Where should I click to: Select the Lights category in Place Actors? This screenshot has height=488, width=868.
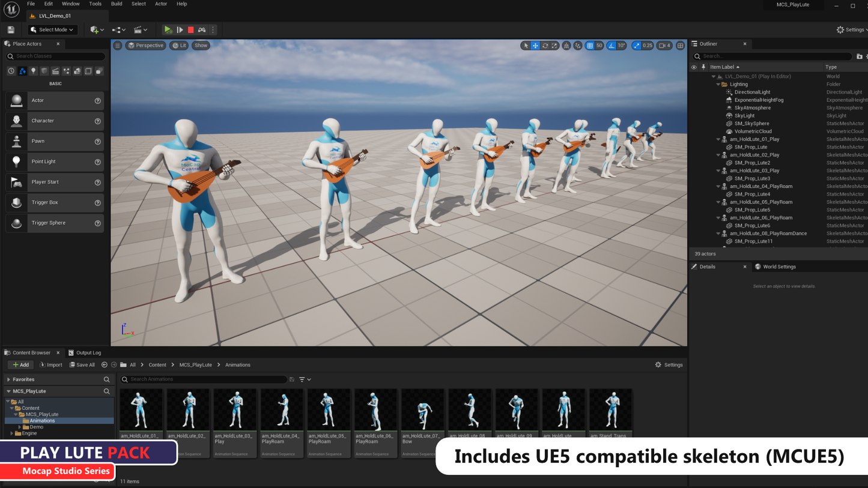tap(33, 71)
